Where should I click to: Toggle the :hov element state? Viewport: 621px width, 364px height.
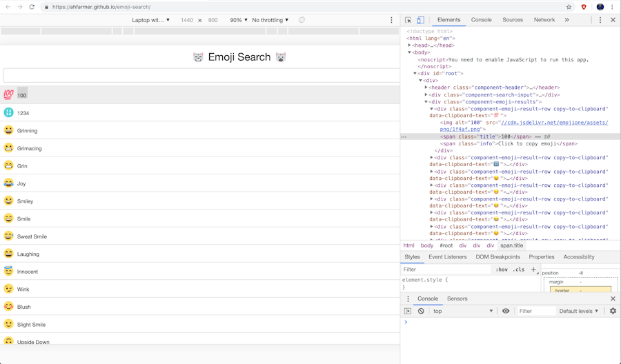click(502, 270)
